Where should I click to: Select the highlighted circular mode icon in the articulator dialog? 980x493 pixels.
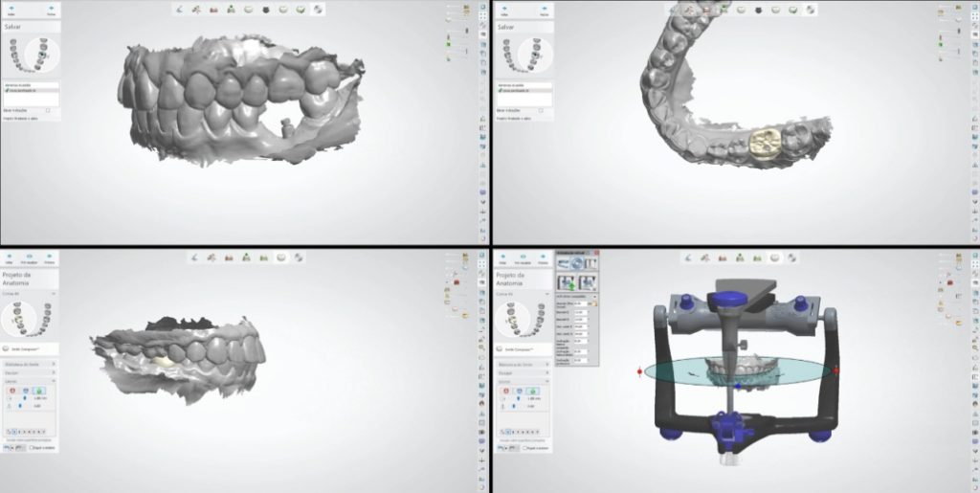tap(577, 263)
